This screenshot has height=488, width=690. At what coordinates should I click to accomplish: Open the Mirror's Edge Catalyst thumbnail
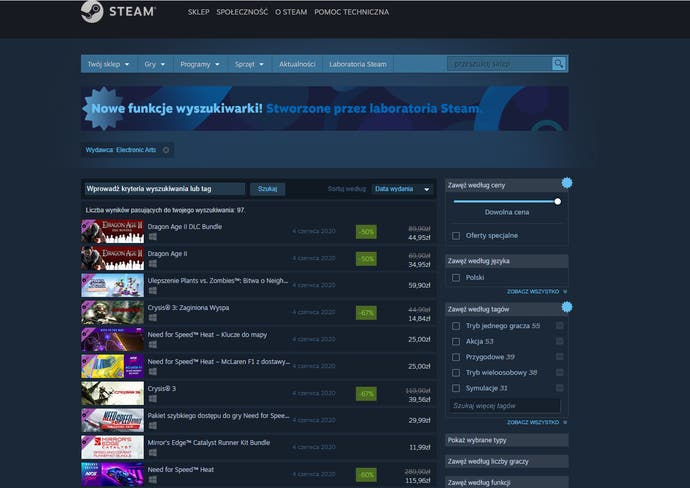click(x=113, y=447)
